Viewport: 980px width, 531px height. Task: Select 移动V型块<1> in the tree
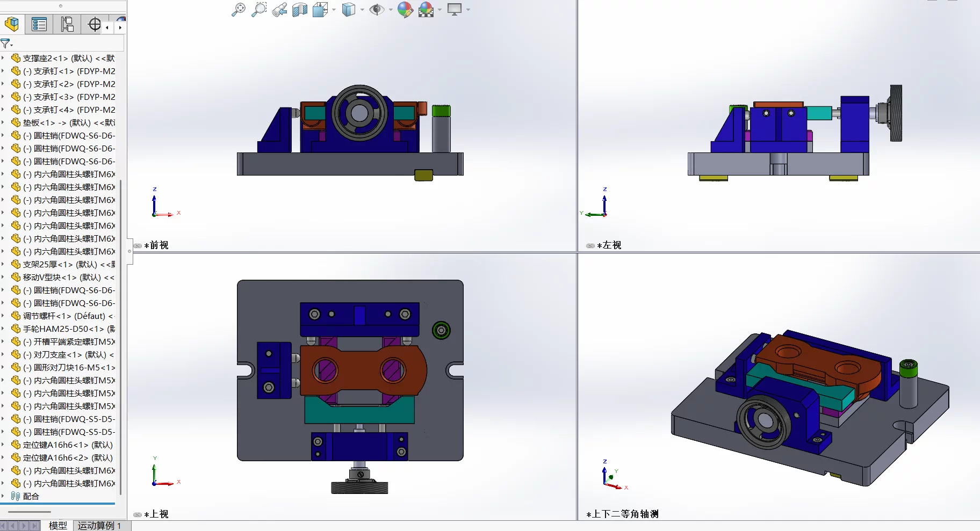(63, 277)
